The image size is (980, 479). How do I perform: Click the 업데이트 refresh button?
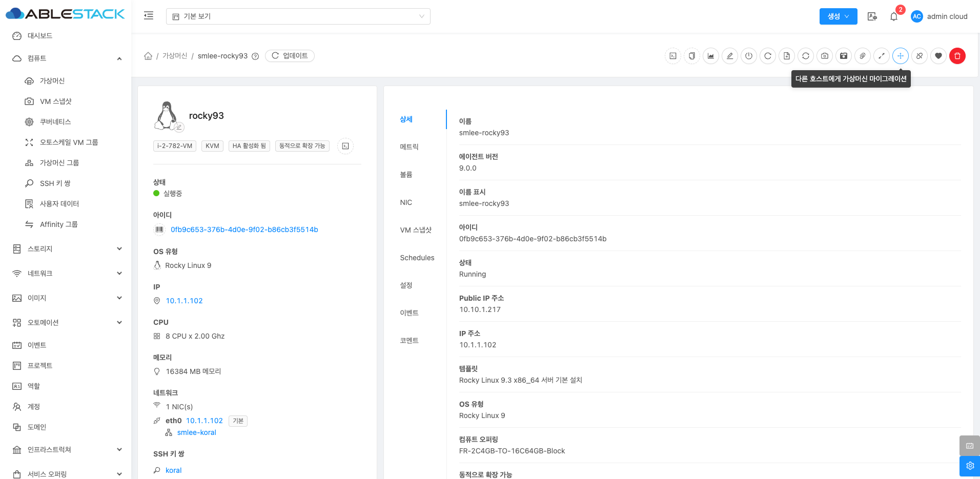290,56
